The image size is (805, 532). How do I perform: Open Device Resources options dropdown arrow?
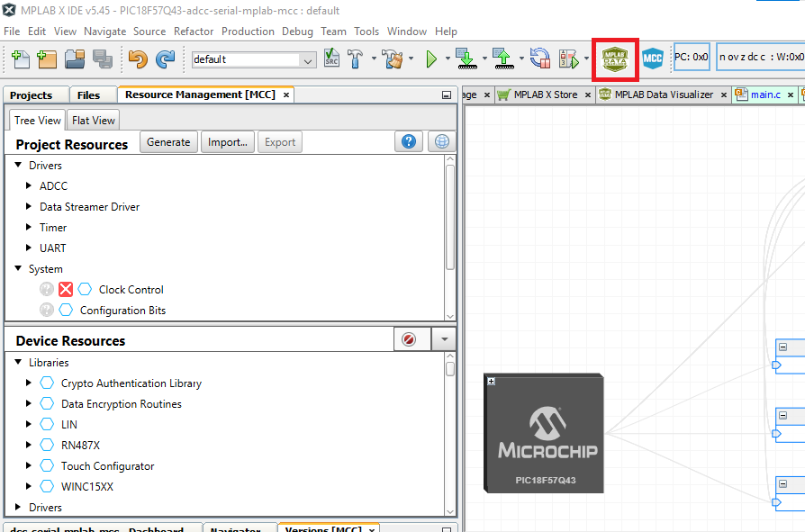pyautogui.click(x=444, y=339)
